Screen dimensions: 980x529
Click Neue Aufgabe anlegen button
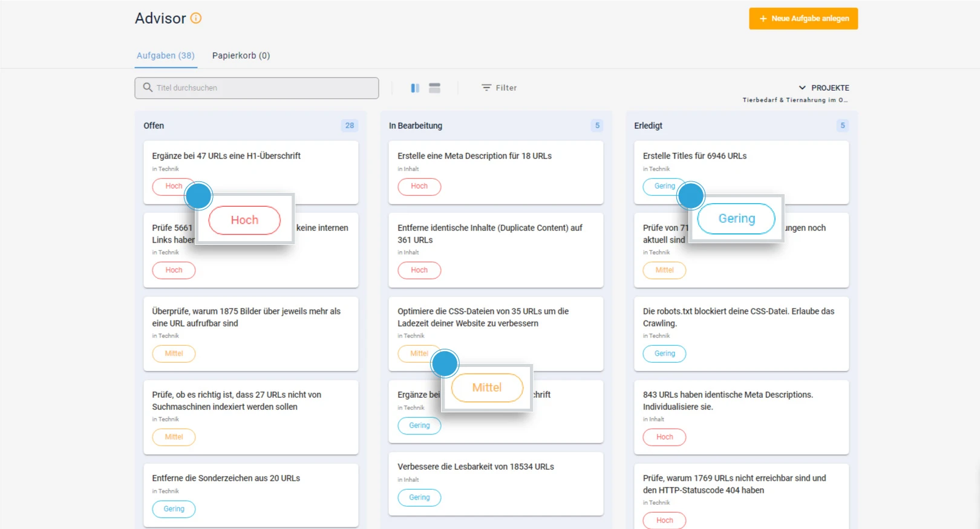803,19
